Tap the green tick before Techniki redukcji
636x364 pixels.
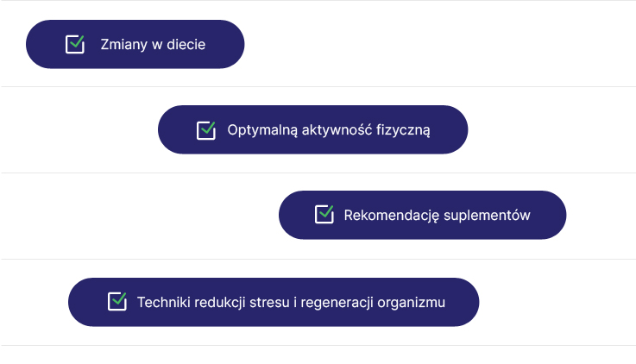119,298
